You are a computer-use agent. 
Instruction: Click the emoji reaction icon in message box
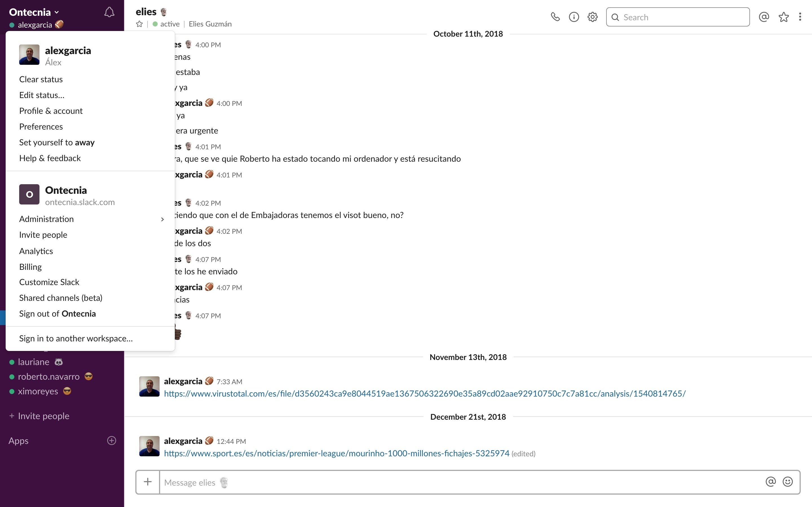788,481
